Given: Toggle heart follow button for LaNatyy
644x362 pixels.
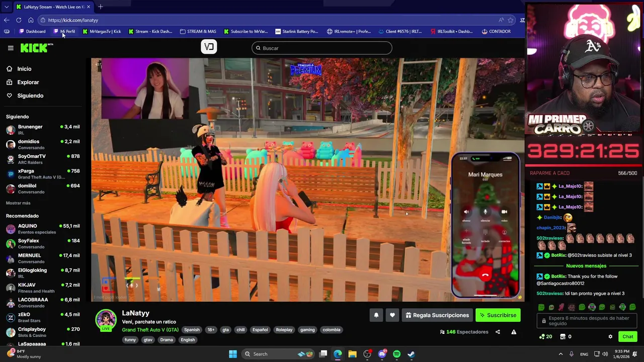Looking at the screenshot, I should pos(392,315).
